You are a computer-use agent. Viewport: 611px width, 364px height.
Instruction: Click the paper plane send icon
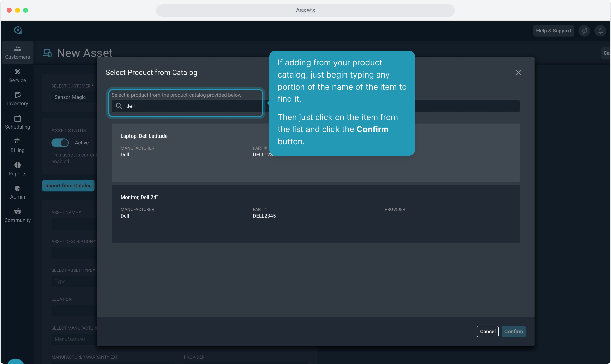pos(584,31)
